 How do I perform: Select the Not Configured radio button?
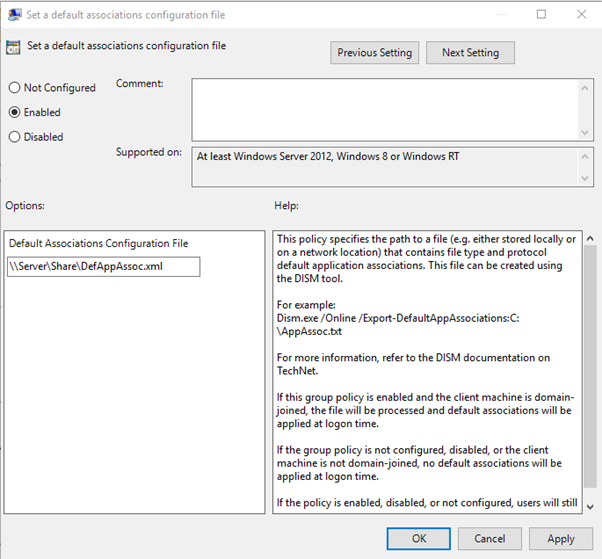(x=15, y=88)
